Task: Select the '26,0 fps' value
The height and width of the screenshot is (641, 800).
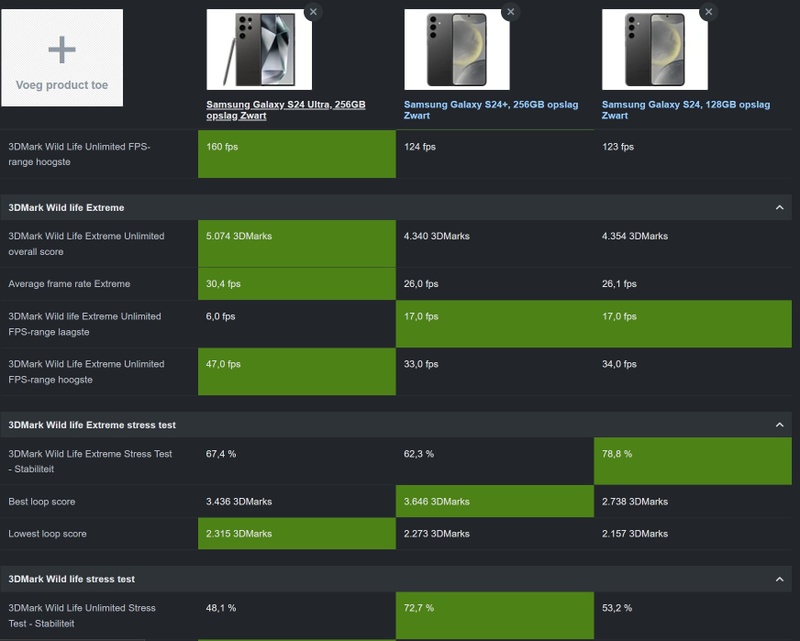Action: tap(421, 284)
